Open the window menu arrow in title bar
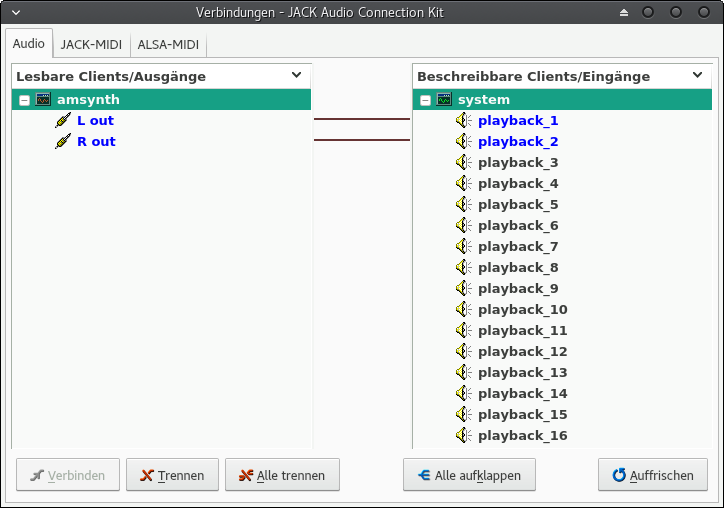The width and height of the screenshot is (724, 508). tap(16, 12)
